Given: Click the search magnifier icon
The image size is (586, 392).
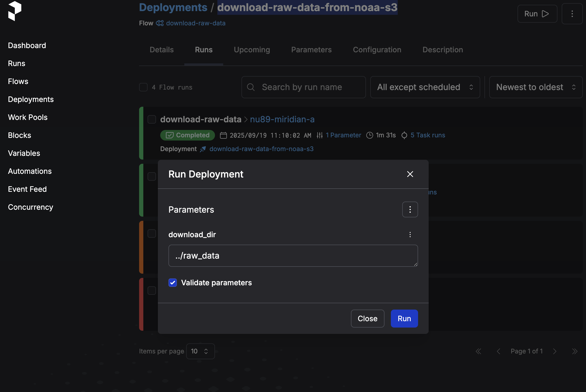Looking at the screenshot, I should click(251, 87).
